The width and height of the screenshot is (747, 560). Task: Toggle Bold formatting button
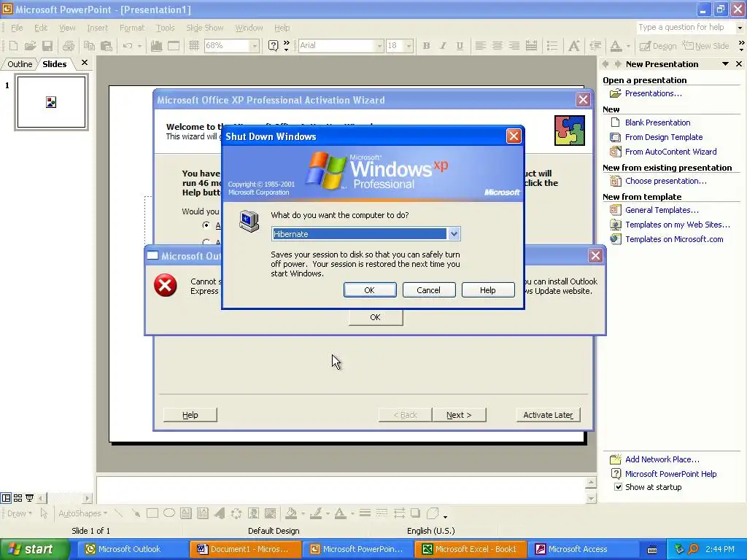coord(426,46)
